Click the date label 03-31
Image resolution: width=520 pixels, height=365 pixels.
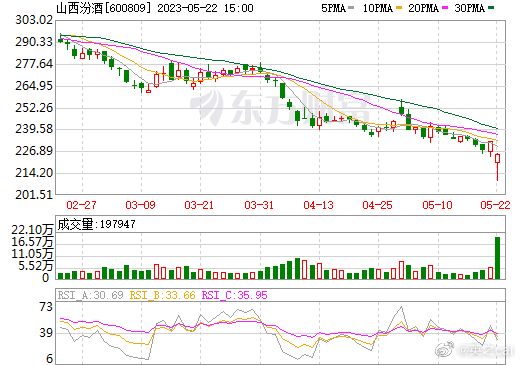click(259, 205)
